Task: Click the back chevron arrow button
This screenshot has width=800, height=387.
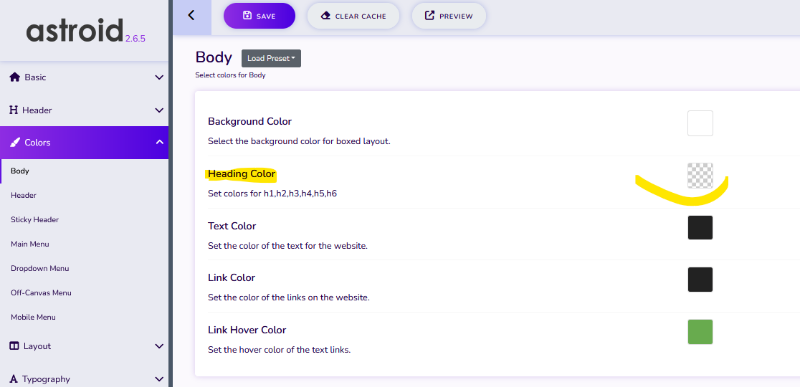Action: (x=191, y=15)
